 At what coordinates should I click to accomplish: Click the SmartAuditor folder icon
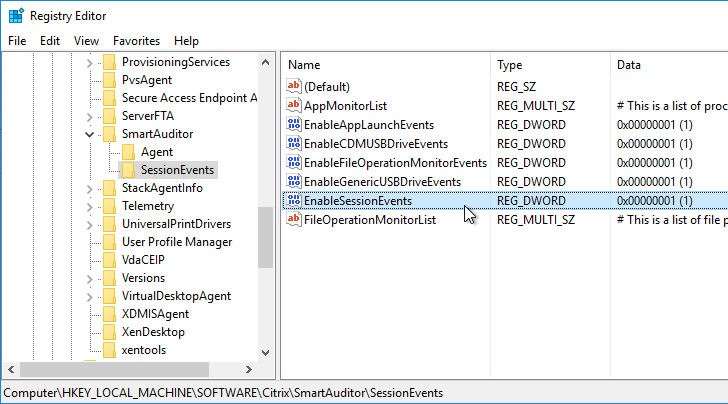[x=110, y=134]
